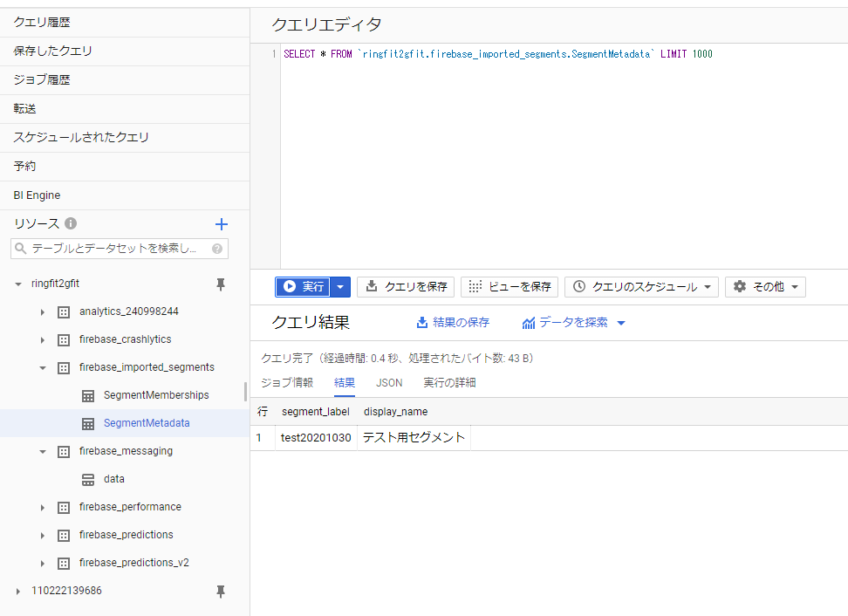Click the 結果の保存 link
The image size is (848, 616).
453,323
